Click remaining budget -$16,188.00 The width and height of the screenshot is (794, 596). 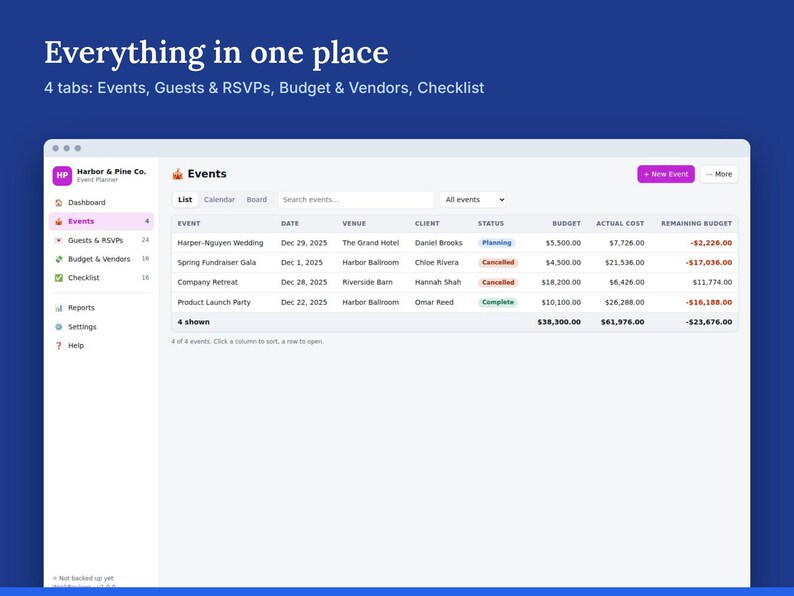[x=709, y=302]
